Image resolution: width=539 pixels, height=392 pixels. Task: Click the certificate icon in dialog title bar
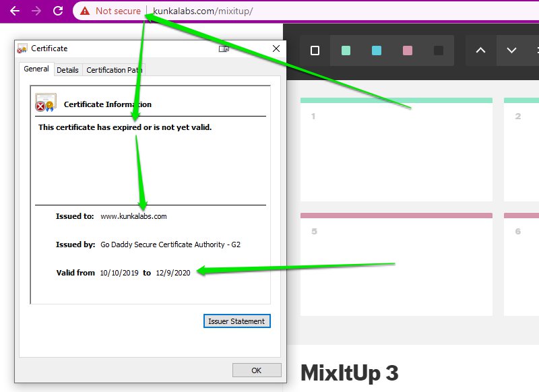(x=22, y=48)
